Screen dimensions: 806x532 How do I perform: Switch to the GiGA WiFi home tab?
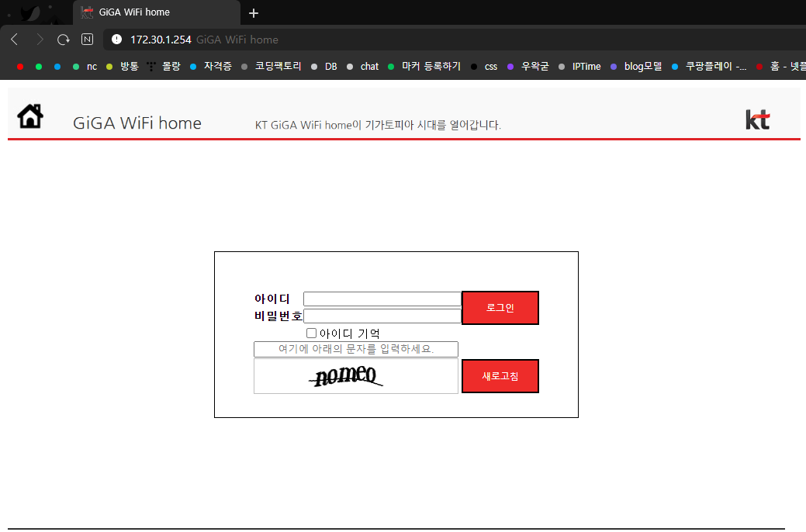click(157, 12)
